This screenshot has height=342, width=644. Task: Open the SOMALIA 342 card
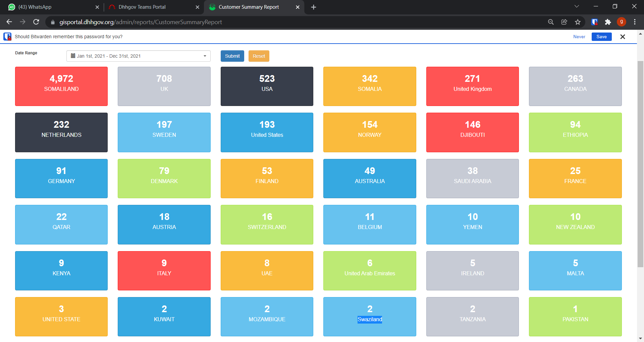pos(370,86)
